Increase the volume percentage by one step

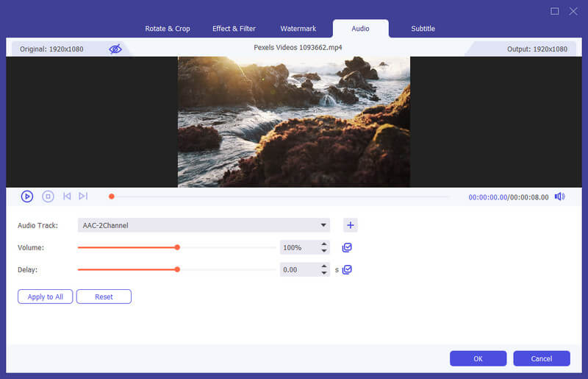click(x=324, y=244)
